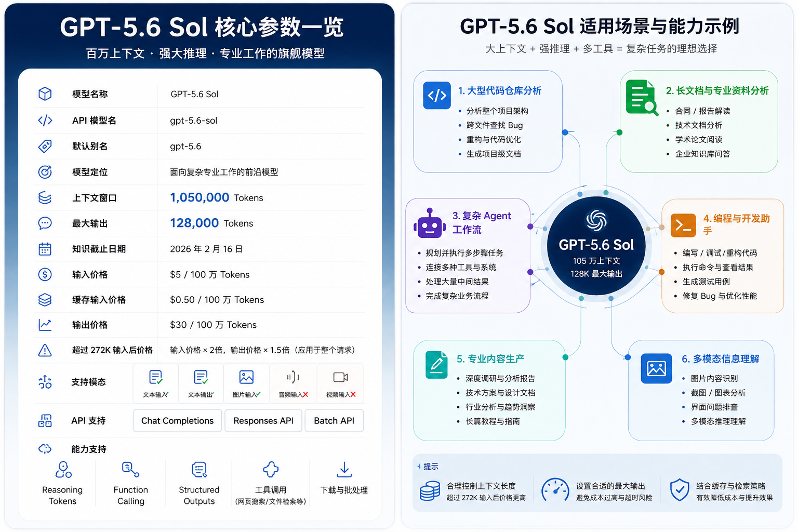Click the swirl logo in the center circle

pos(596,221)
